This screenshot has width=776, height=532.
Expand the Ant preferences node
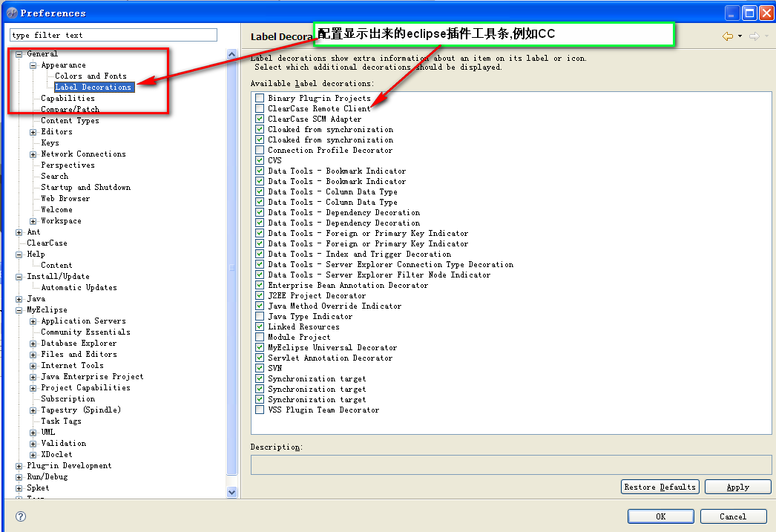pyautogui.click(x=19, y=232)
